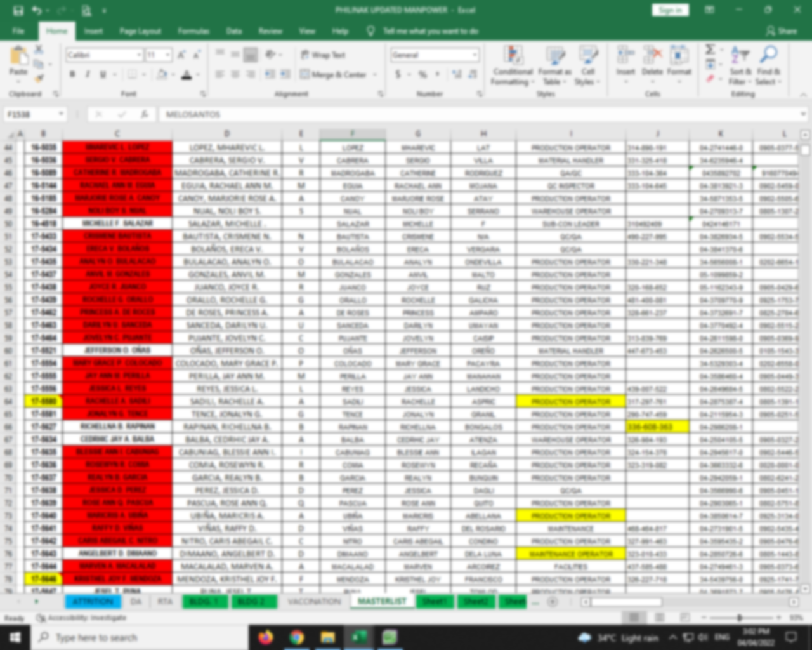Viewport: 812px width, 650px height.
Task: Insert a function with the fx button
Action: 145,114
